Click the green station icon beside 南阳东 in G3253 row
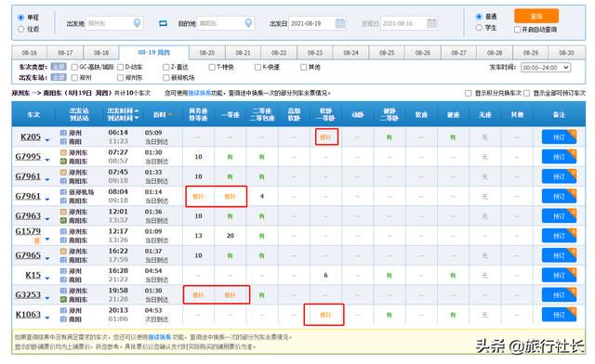 coord(63,299)
